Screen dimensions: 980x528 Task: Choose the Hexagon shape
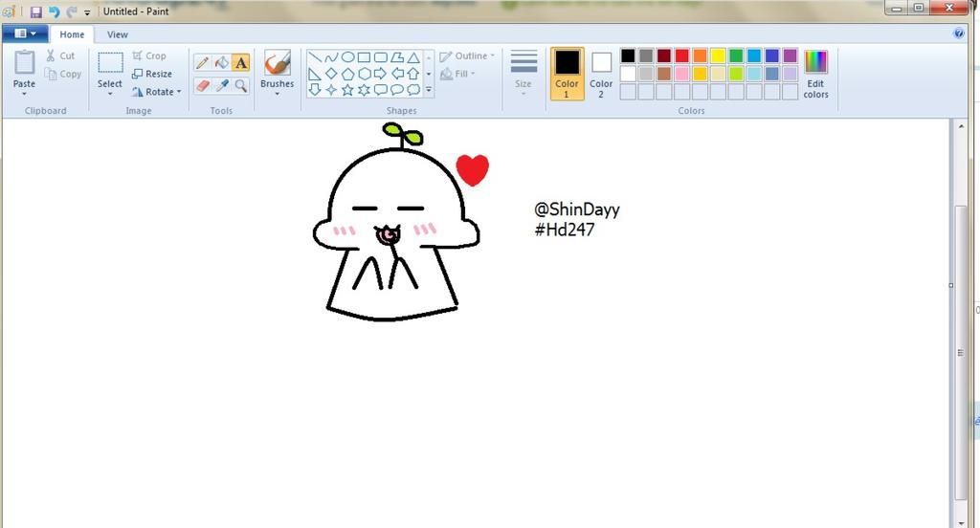(x=364, y=74)
